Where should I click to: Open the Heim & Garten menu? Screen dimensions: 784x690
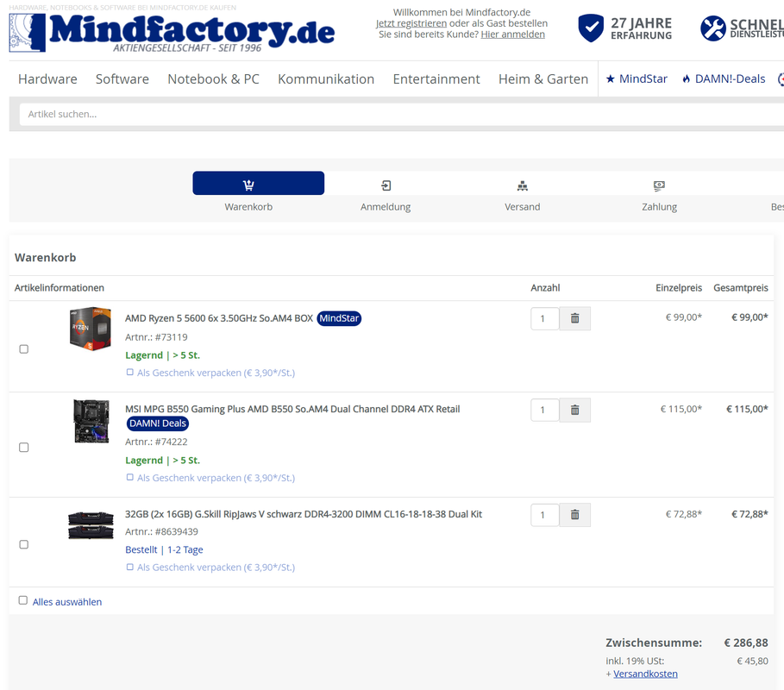coord(543,79)
